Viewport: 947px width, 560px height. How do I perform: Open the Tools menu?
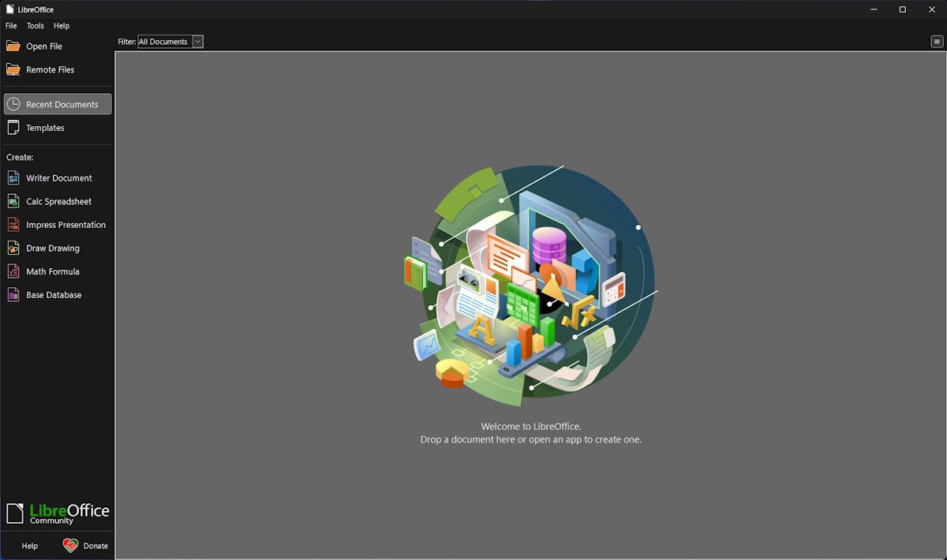point(35,25)
